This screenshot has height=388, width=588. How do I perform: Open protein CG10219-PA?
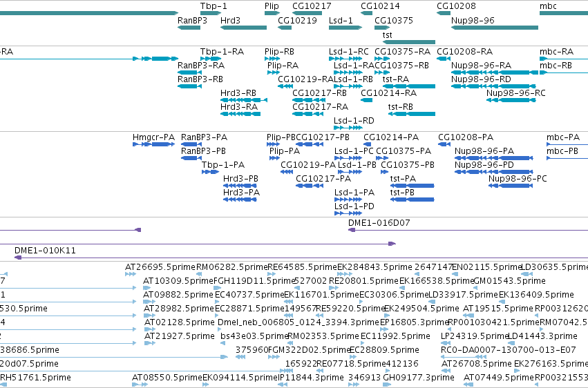(287, 172)
